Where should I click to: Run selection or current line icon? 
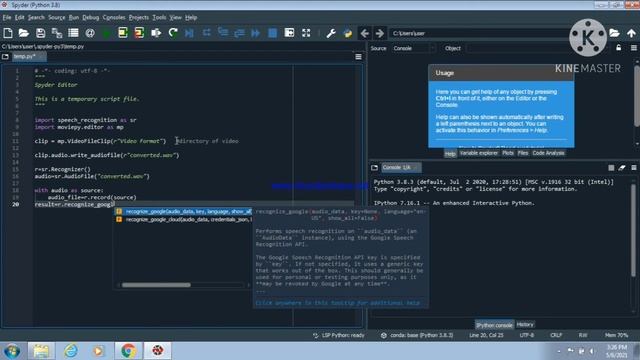click(156, 33)
